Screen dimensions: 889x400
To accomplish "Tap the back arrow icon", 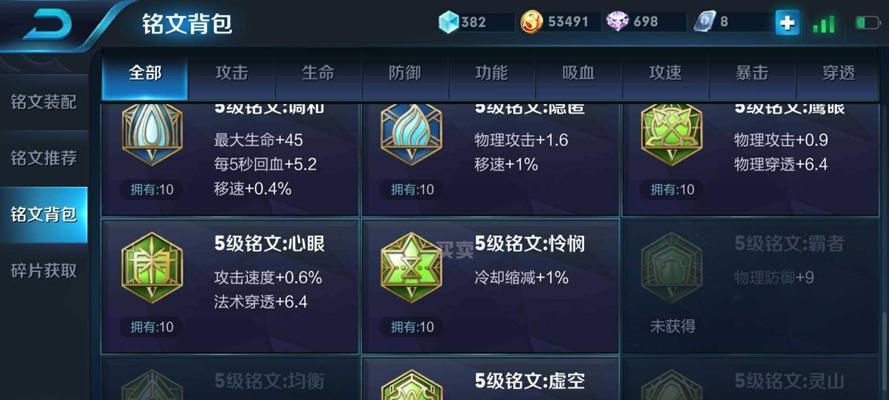I will pos(45,23).
